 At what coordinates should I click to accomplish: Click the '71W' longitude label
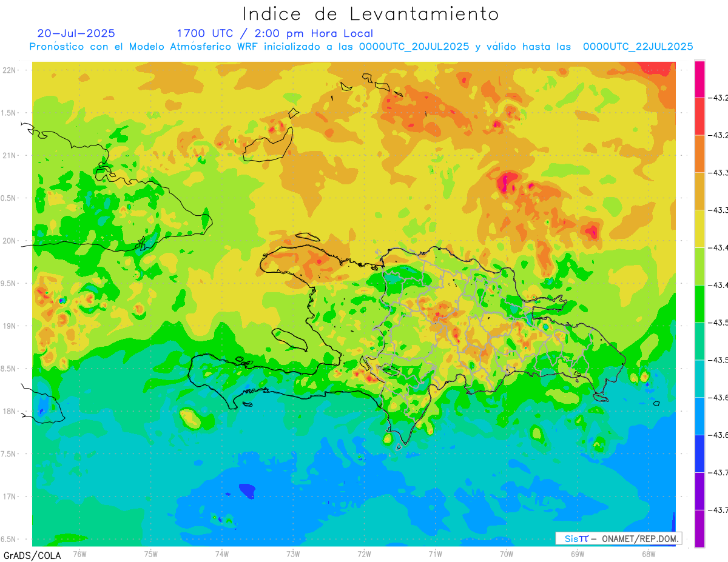tap(435, 554)
